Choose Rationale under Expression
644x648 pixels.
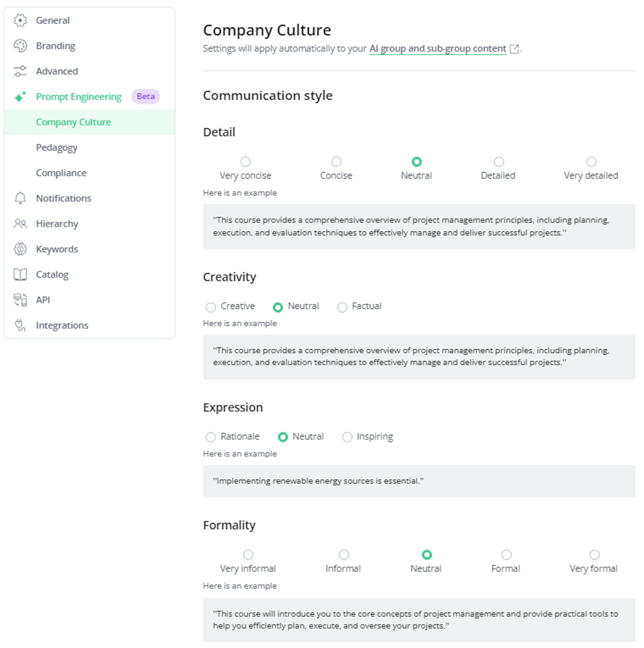coord(211,437)
